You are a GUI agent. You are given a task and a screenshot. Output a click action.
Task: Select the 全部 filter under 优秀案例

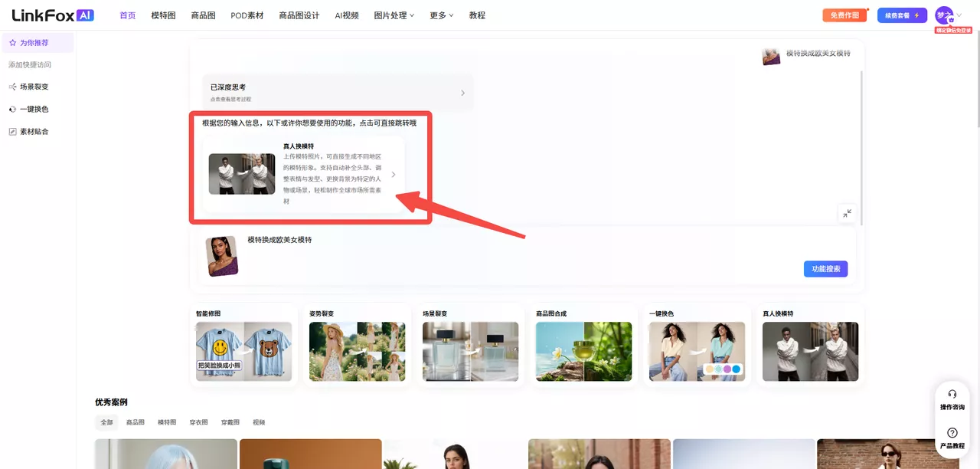point(106,421)
